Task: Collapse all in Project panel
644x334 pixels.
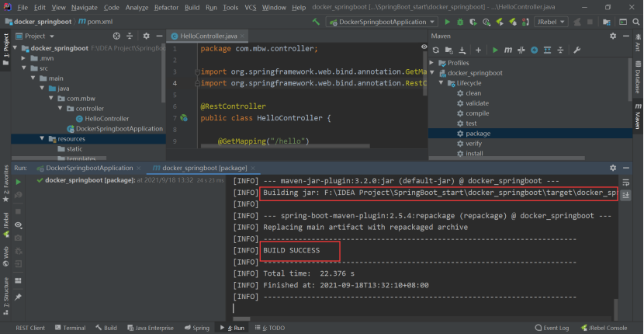Action: (130, 37)
